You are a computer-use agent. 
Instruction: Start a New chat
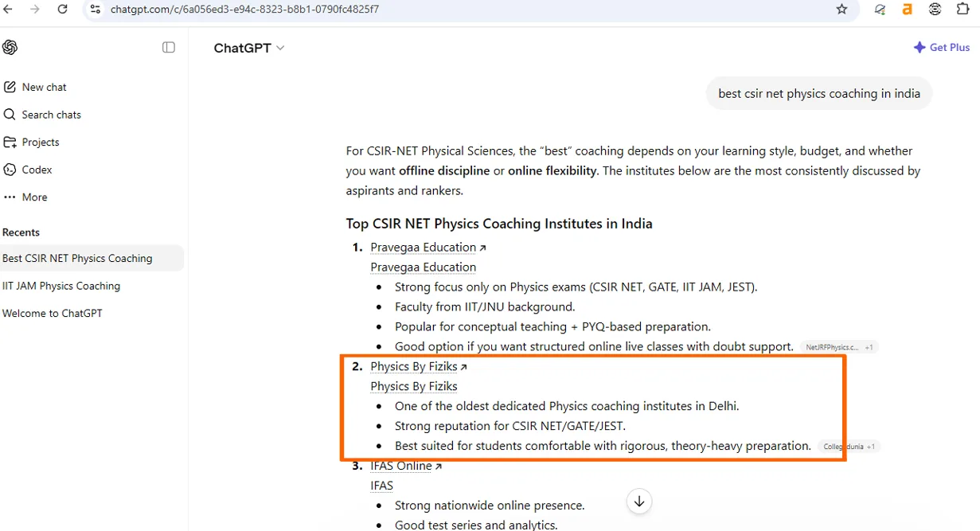[x=36, y=87]
